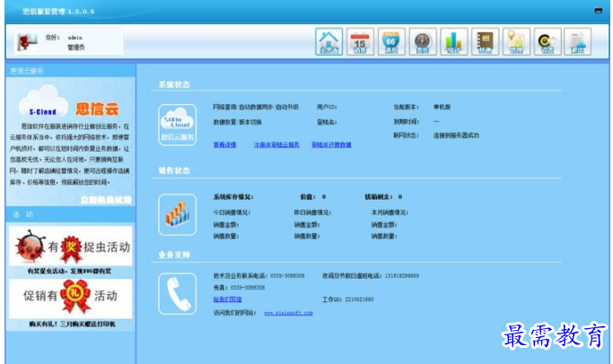Open the statistics bar chart toolbar icon

point(454,41)
